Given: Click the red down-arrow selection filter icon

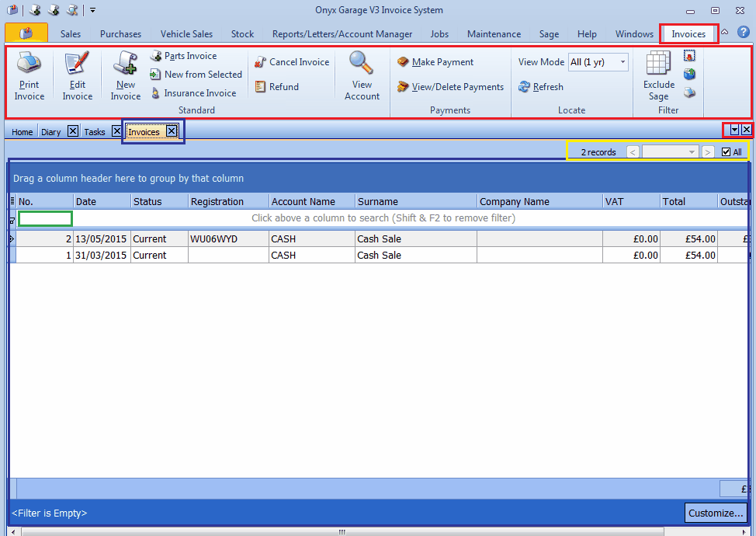Looking at the screenshot, I should [x=689, y=56].
